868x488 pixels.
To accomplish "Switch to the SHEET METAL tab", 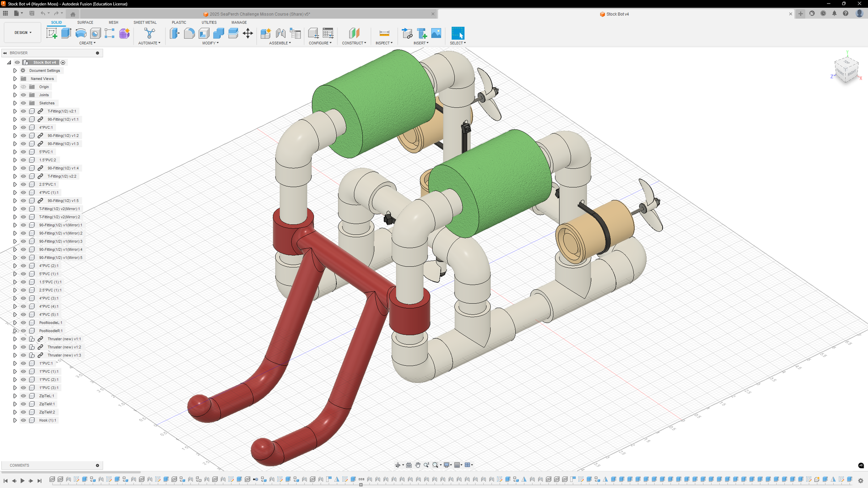I will click(145, 22).
